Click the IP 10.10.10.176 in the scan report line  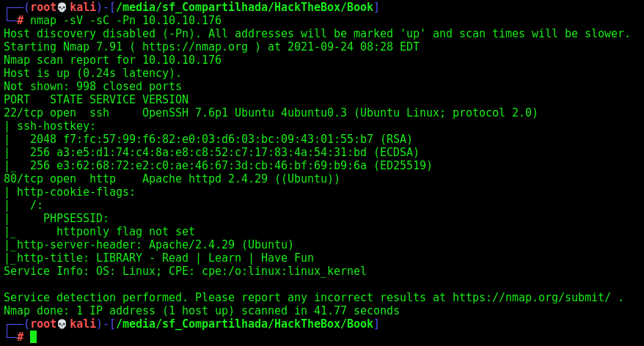(181, 60)
